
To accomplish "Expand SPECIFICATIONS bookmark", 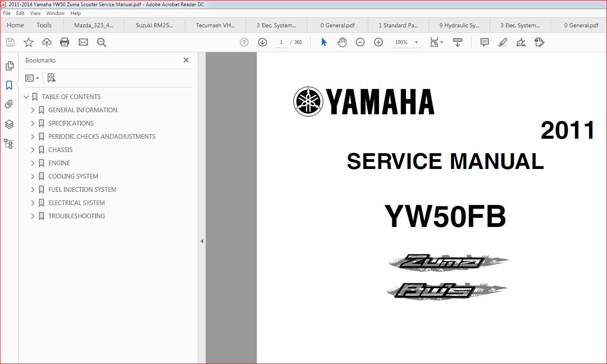I will 33,123.
